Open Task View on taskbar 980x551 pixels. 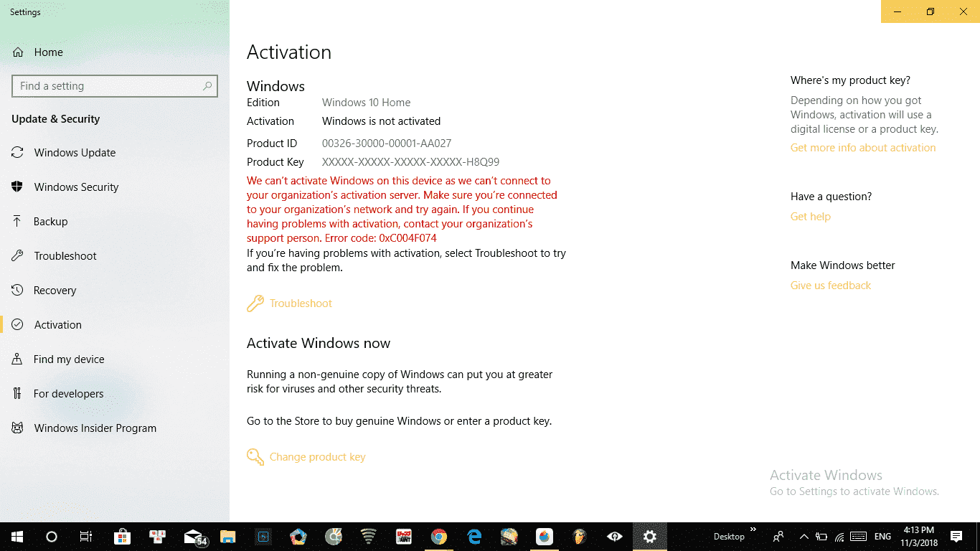(86, 537)
